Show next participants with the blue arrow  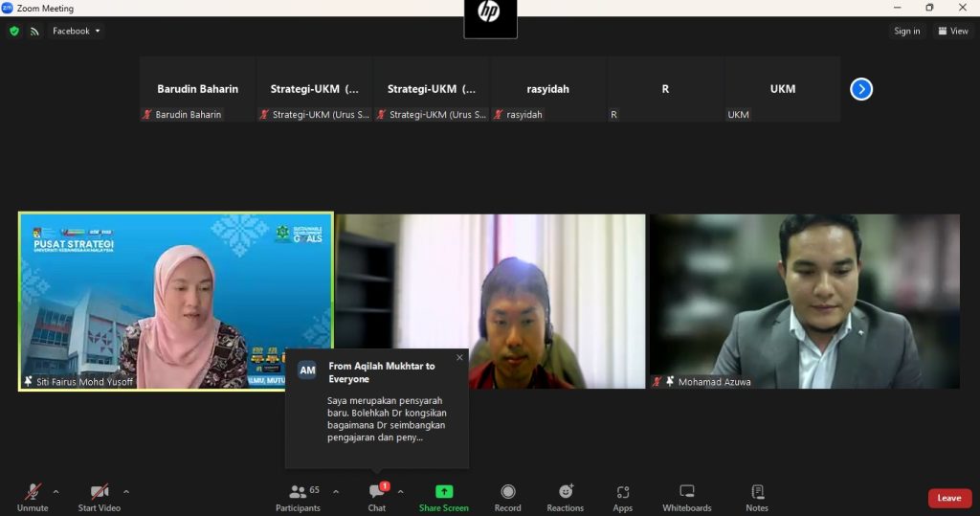coord(861,89)
